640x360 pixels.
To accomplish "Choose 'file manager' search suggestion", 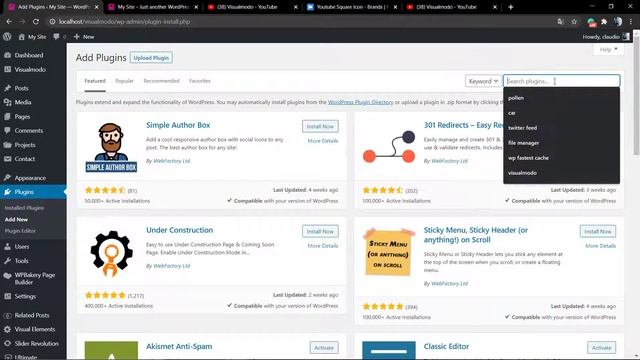I will (x=561, y=143).
